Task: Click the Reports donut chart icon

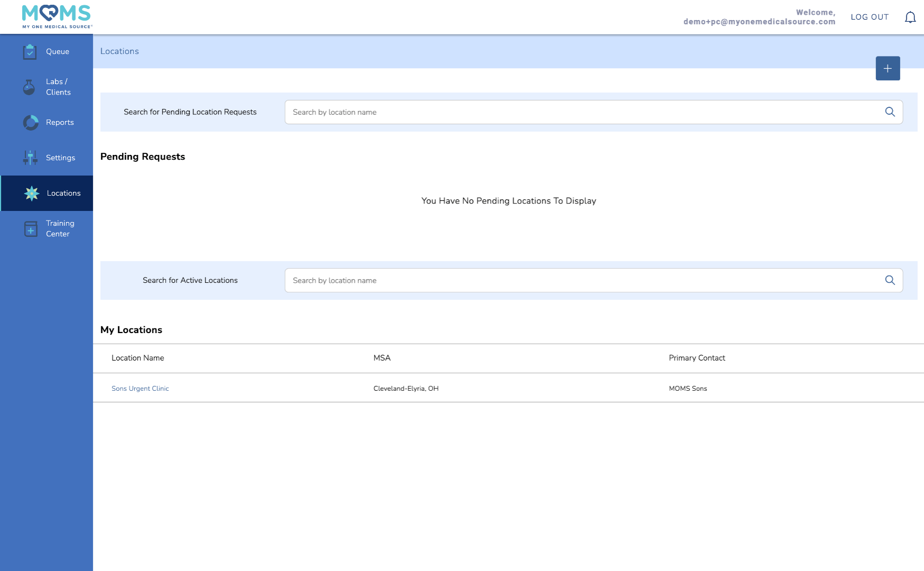Action: click(31, 123)
